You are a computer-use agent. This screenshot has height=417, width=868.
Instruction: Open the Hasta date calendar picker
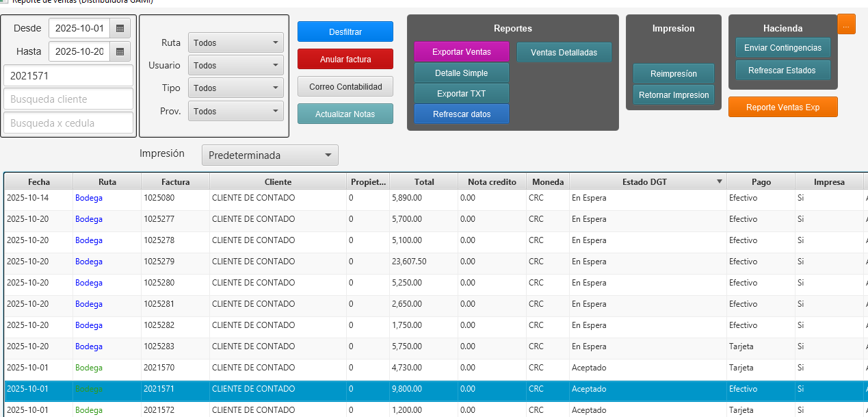(120, 51)
